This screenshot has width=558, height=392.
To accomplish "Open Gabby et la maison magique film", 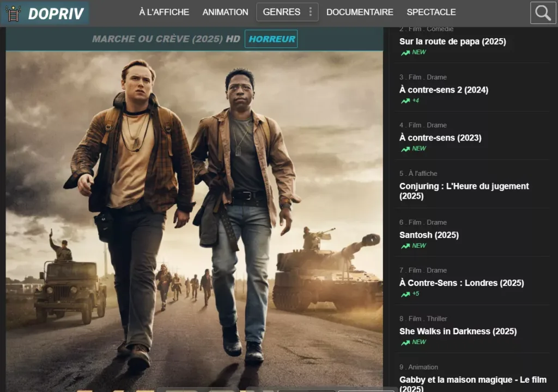I will pyautogui.click(x=465, y=383).
